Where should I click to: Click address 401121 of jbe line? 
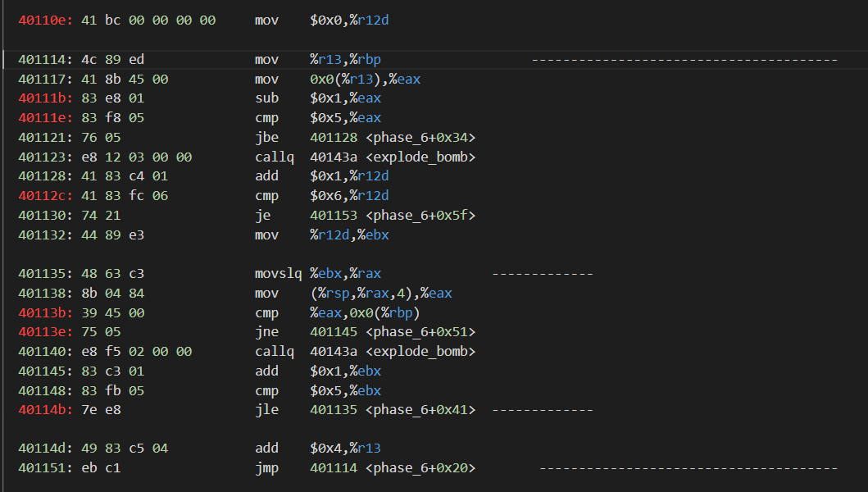click(x=46, y=138)
